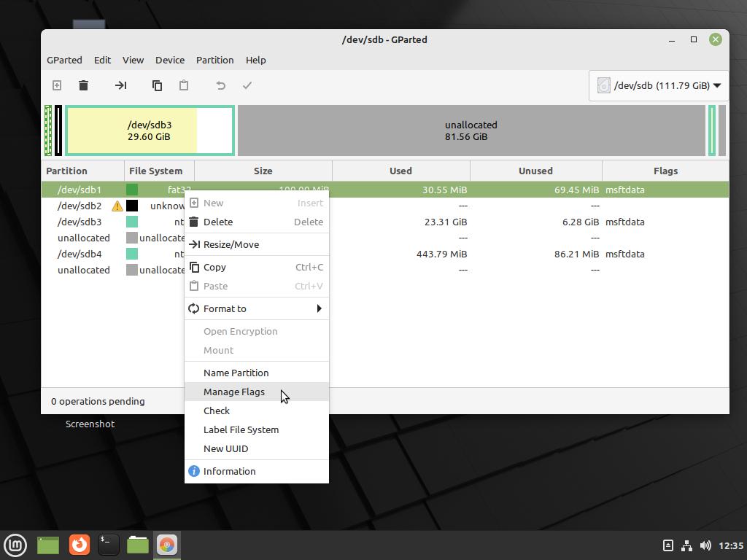Select the /dev/sdb4 row in partition list
747x560 pixels.
[80, 254]
